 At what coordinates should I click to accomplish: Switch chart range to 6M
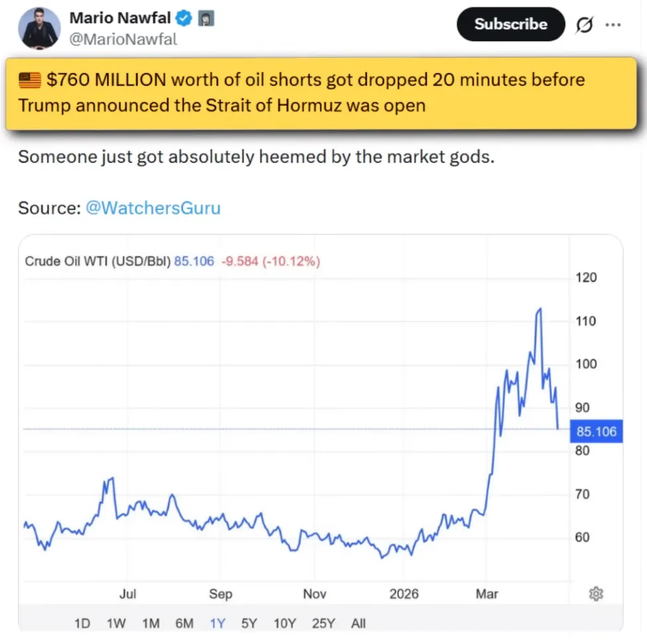(x=184, y=623)
